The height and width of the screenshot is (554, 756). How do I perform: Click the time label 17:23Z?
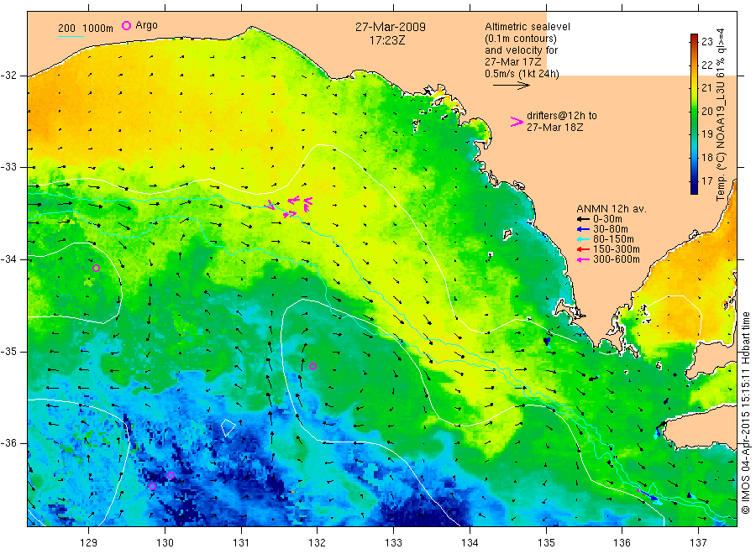(x=387, y=41)
